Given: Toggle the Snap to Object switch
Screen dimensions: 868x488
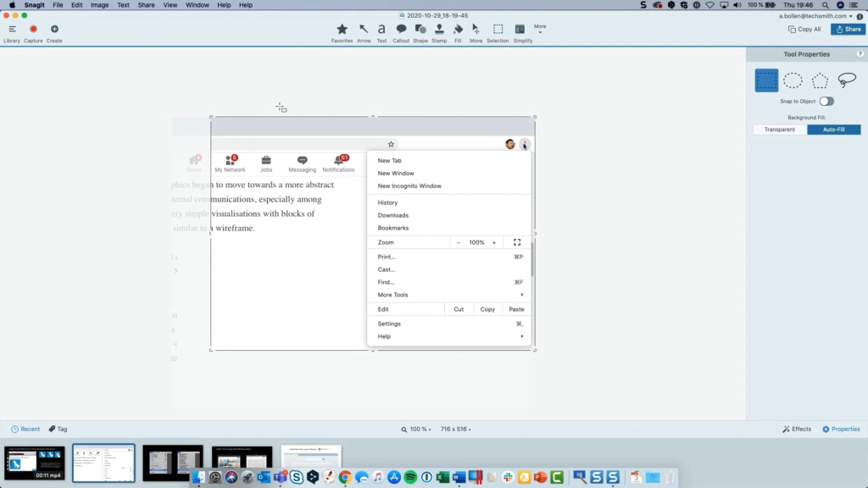Looking at the screenshot, I should point(826,102).
